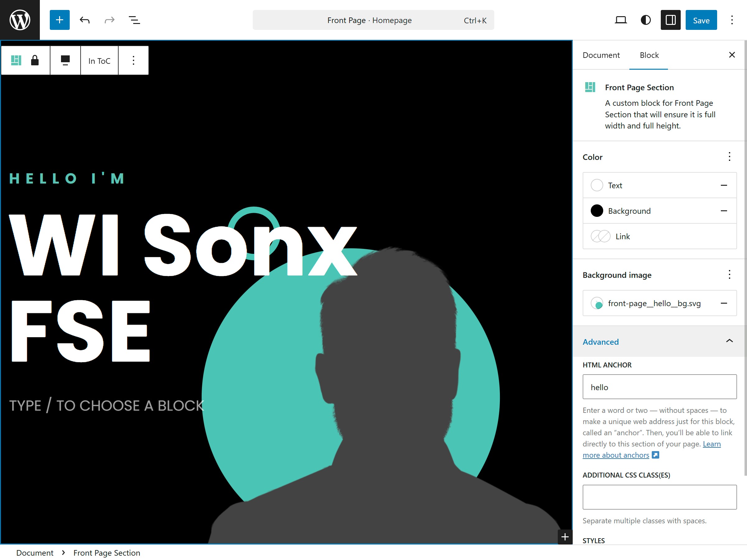Open Color options three-dot menu
The height and width of the screenshot is (560, 747).
[729, 156]
